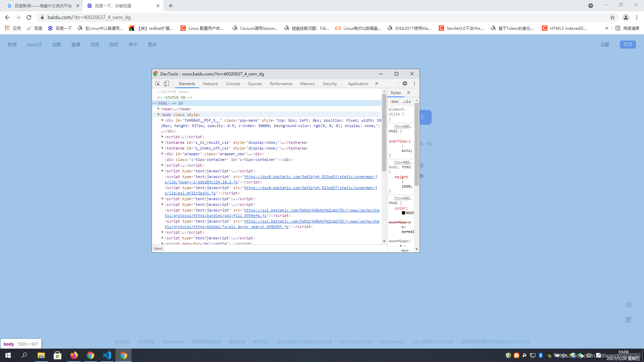Open the Network panel tab
The width and height of the screenshot is (644, 362).
211,83
